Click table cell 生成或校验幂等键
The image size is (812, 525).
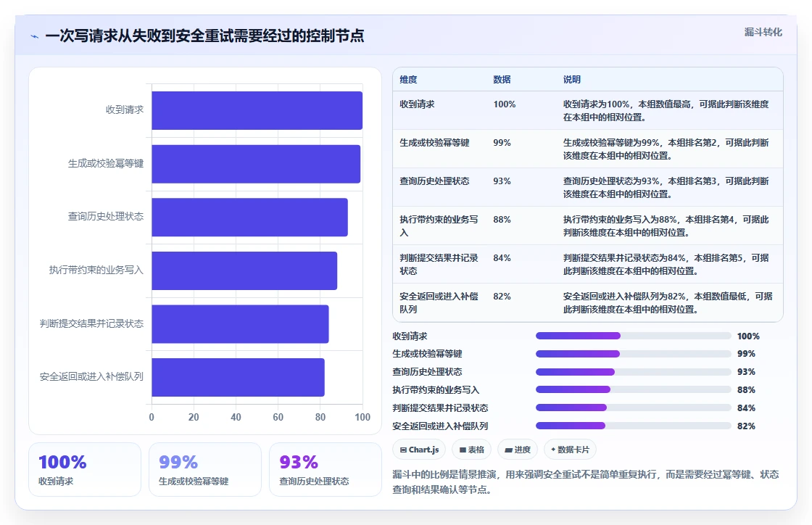[434, 142]
